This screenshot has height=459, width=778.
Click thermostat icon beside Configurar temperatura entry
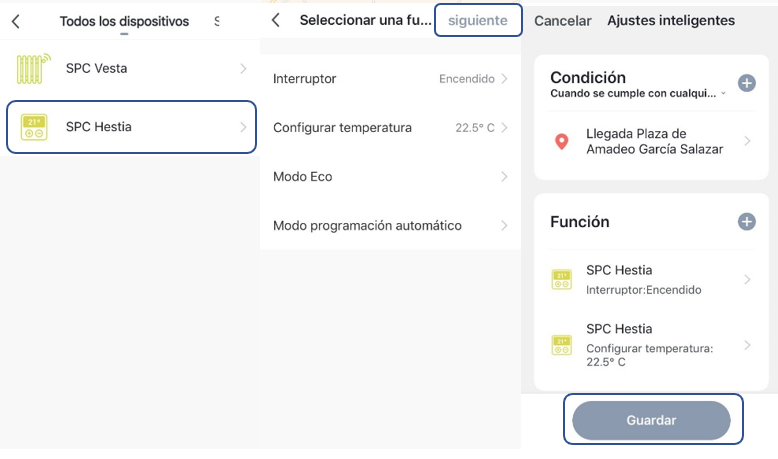(562, 345)
